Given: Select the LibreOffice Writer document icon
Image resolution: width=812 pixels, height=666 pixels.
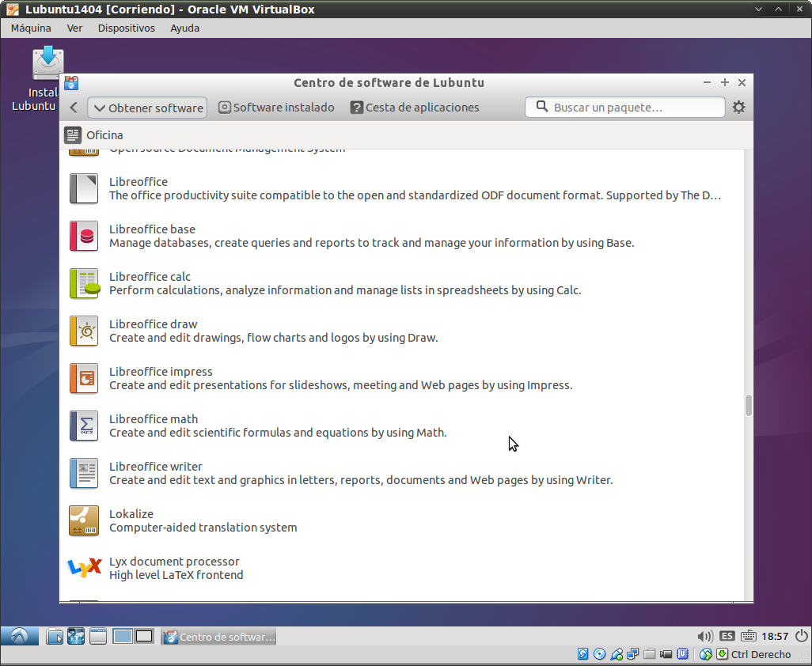Looking at the screenshot, I should (x=84, y=473).
